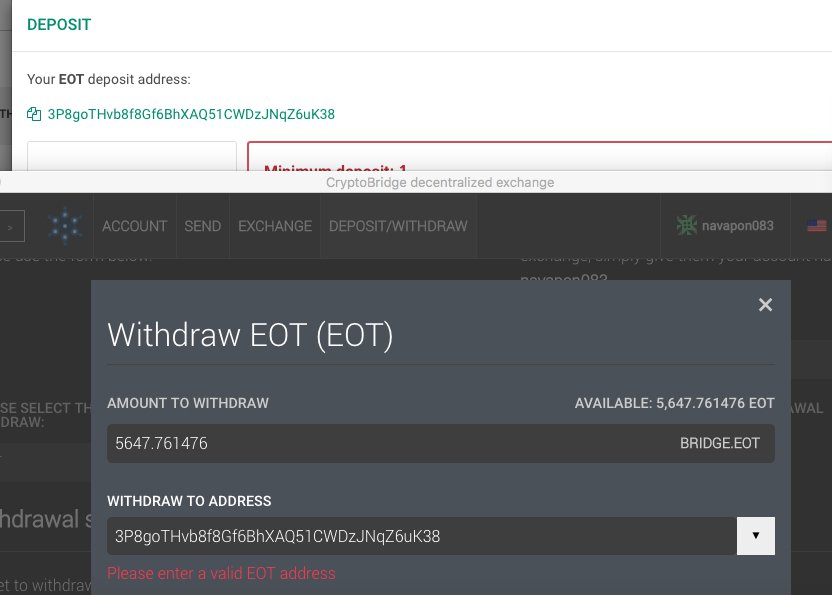Viewport: 832px width, 595px height.
Task: Click the AVAILABLE 5,647.761476 EOT balance
Action: pos(674,403)
